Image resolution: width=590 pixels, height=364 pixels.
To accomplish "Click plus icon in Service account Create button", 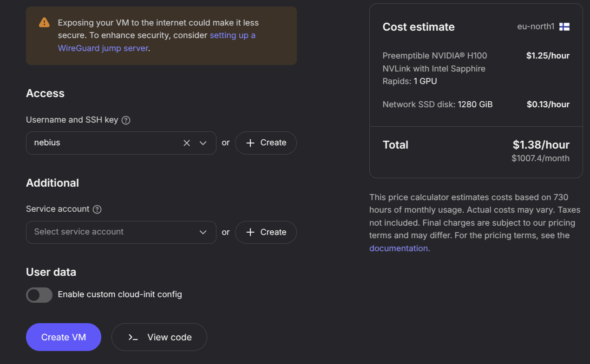I will pyautogui.click(x=250, y=232).
